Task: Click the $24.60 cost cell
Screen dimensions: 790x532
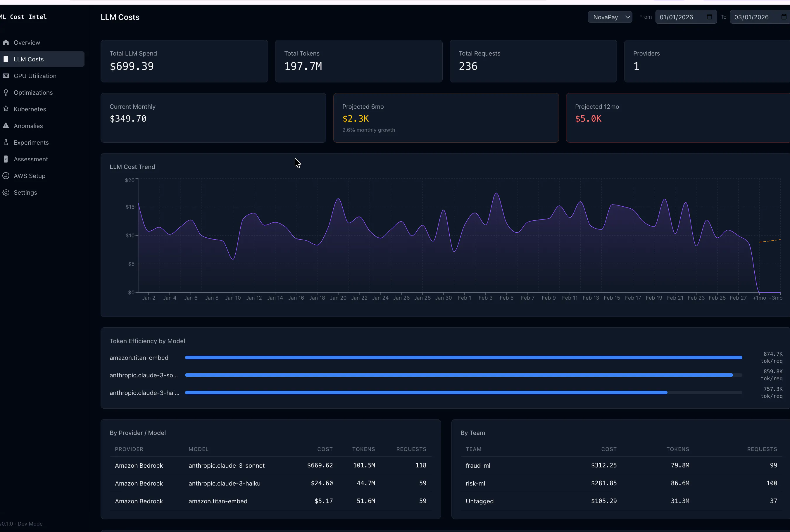Action: 322,483
